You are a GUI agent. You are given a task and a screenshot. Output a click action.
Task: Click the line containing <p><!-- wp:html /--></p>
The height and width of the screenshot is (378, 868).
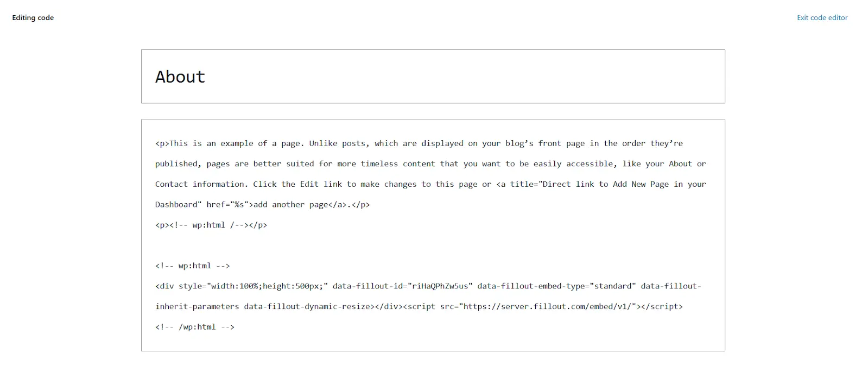(211, 225)
